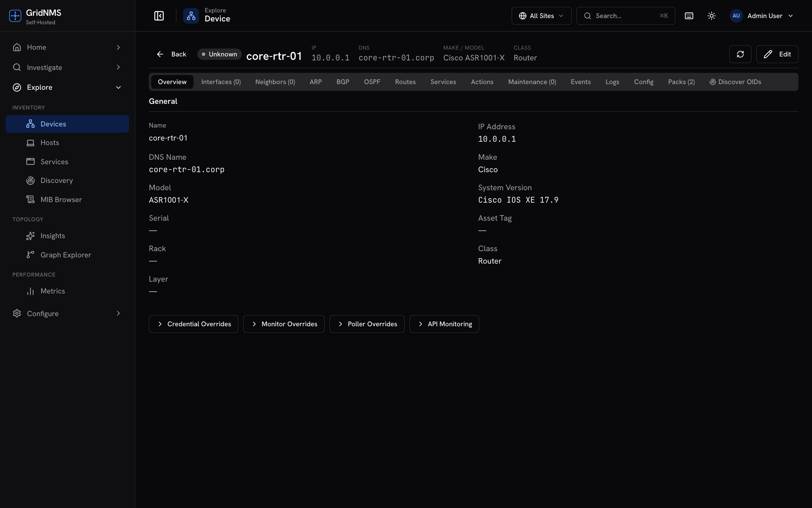Click the System Version value Cisco IOS XE 17.9
The height and width of the screenshot is (508, 812).
point(518,200)
